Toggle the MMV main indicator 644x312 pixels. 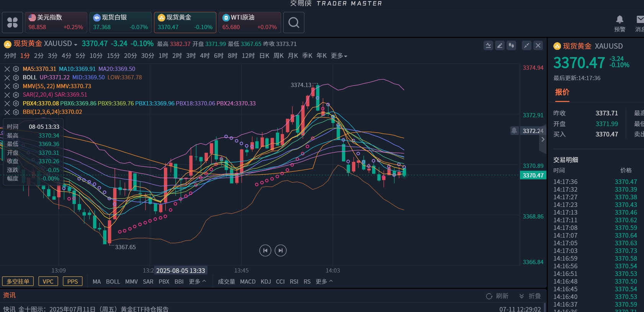point(131,282)
